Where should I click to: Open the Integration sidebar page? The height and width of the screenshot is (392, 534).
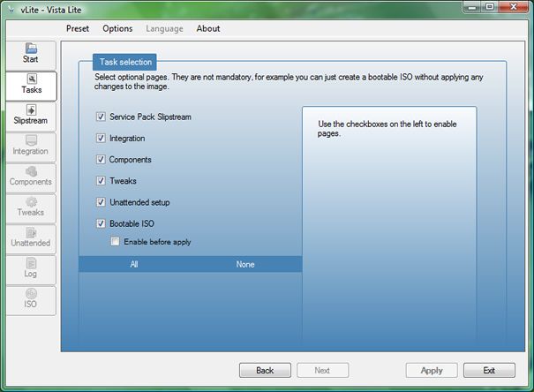(31, 147)
